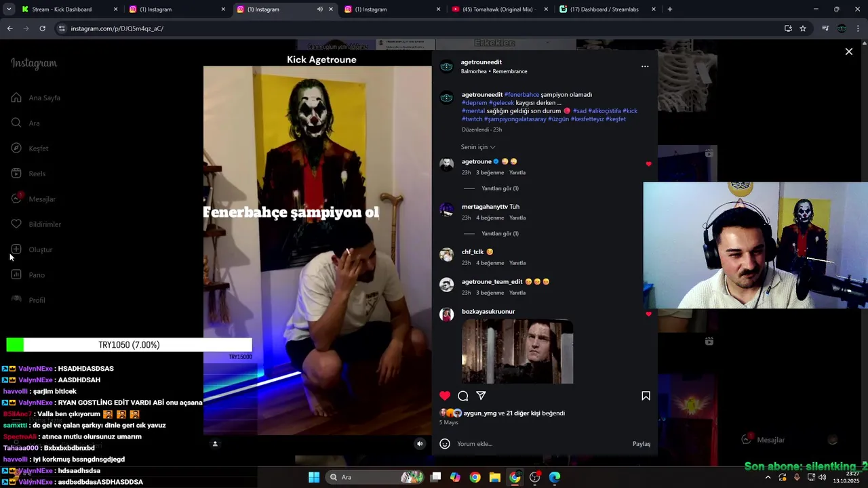Image resolution: width=868 pixels, height=488 pixels.
Task: Show hidden system tray icons
Action: (768, 477)
